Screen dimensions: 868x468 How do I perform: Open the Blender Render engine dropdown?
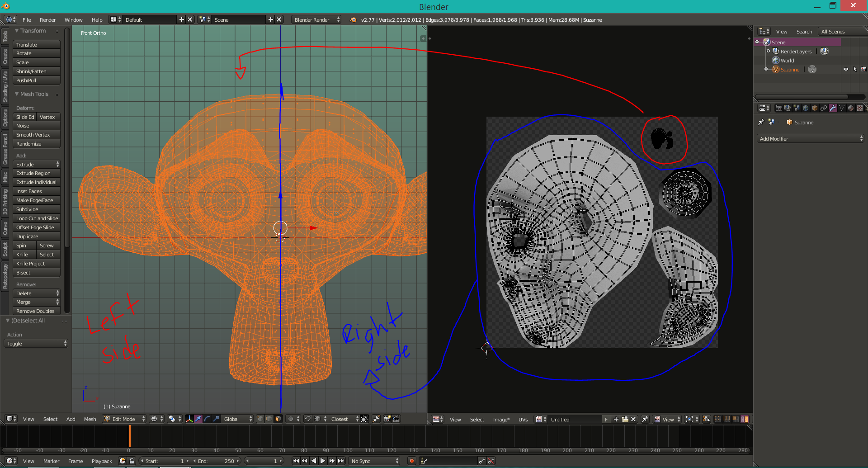coord(316,19)
